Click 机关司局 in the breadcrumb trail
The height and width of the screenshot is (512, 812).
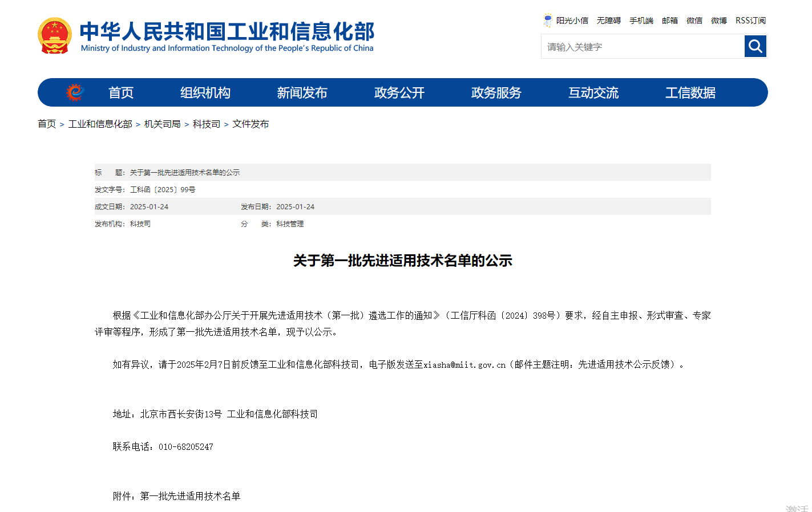pos(162,124)
